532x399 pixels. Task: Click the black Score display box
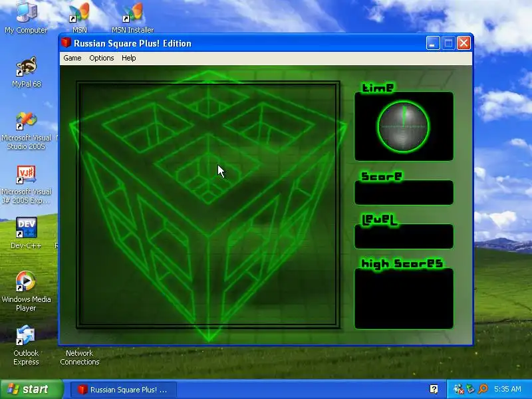pyautogui.click(x=404, y=193)
